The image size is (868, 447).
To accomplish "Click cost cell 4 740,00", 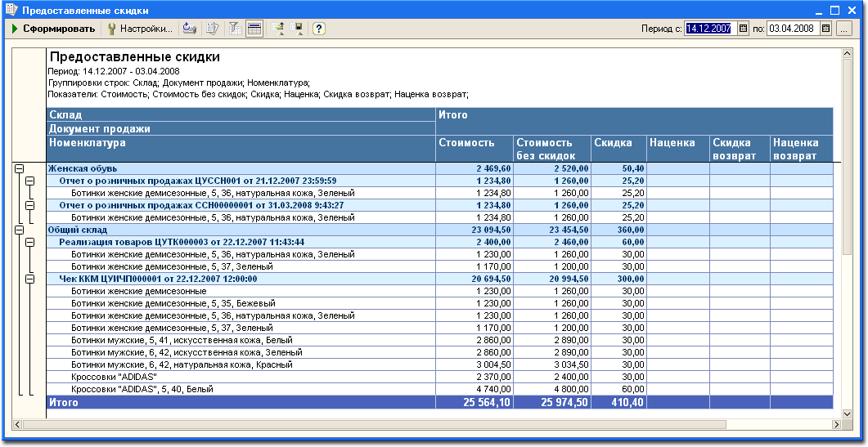I will 474,389.
